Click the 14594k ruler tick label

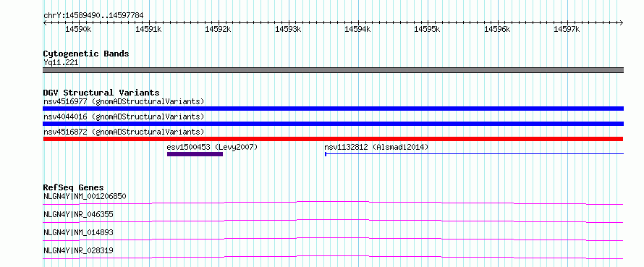tap(358, 29)
